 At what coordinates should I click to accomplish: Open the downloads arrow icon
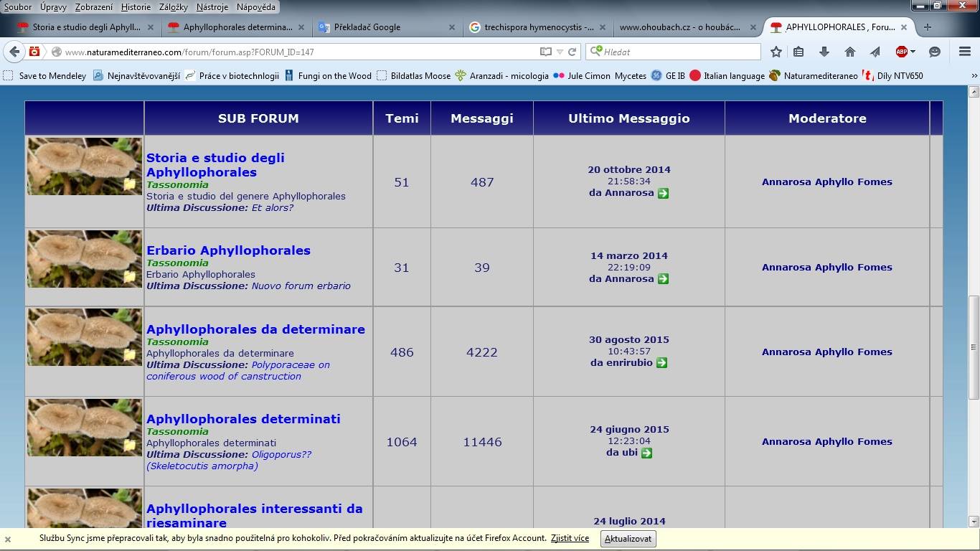824,52
